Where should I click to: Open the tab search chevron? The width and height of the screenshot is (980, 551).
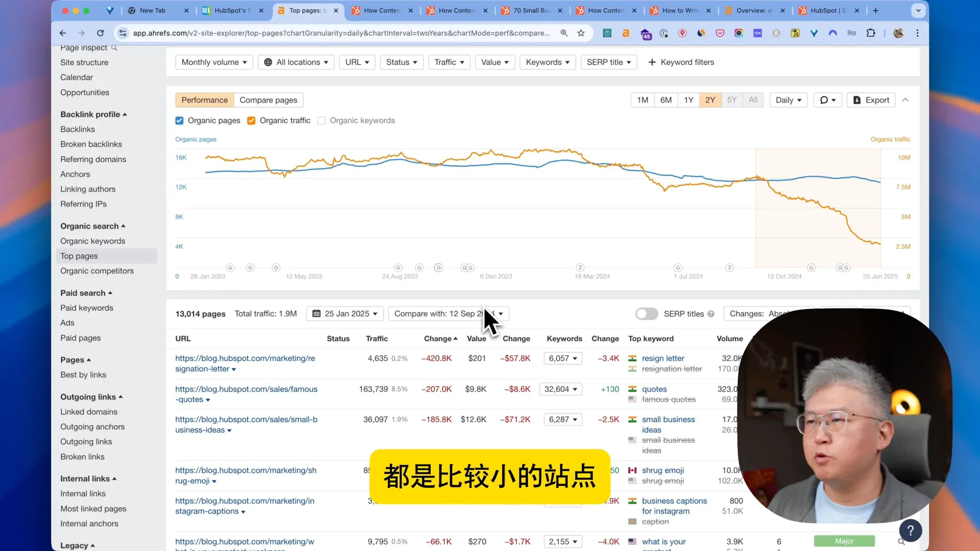click(918, 10)
